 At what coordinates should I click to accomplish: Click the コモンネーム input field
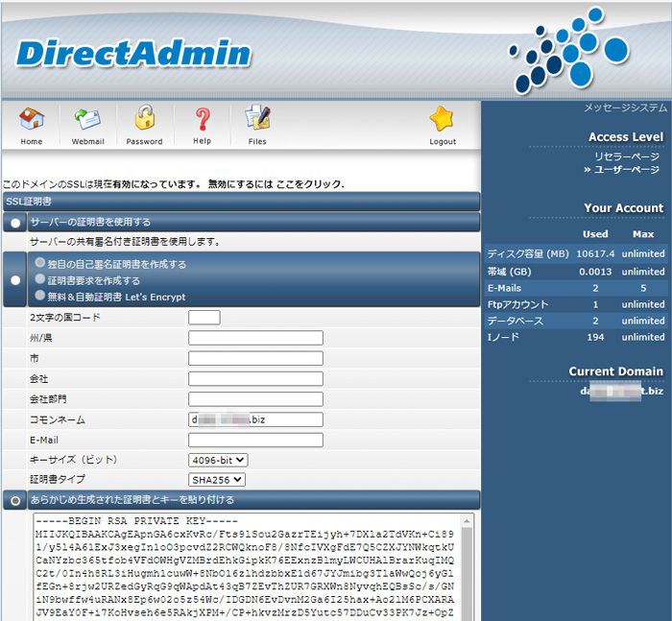[256, 419]
